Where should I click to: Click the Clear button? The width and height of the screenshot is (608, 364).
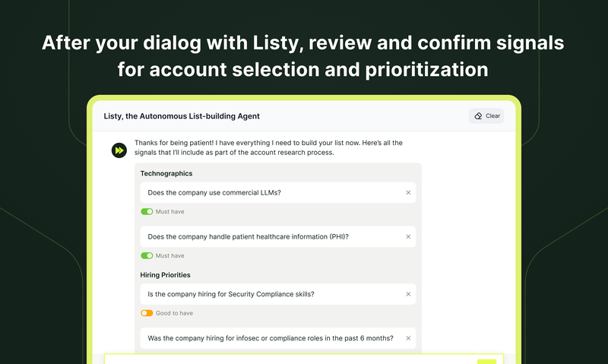[x=486, y=116]
